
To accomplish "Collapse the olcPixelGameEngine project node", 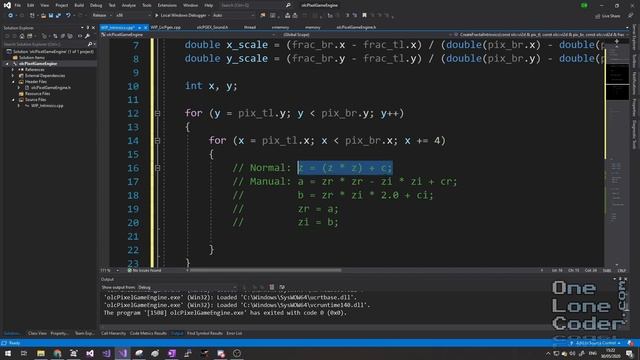I will click(x=7, y=64).
